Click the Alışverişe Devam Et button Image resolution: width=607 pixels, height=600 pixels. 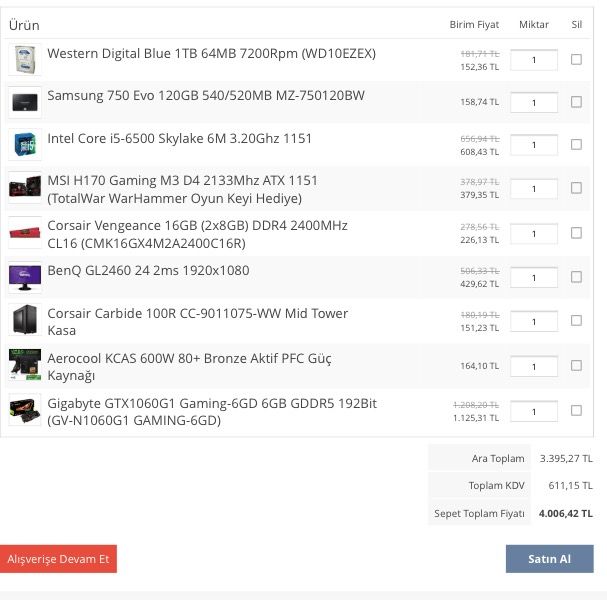pos(58,559)
